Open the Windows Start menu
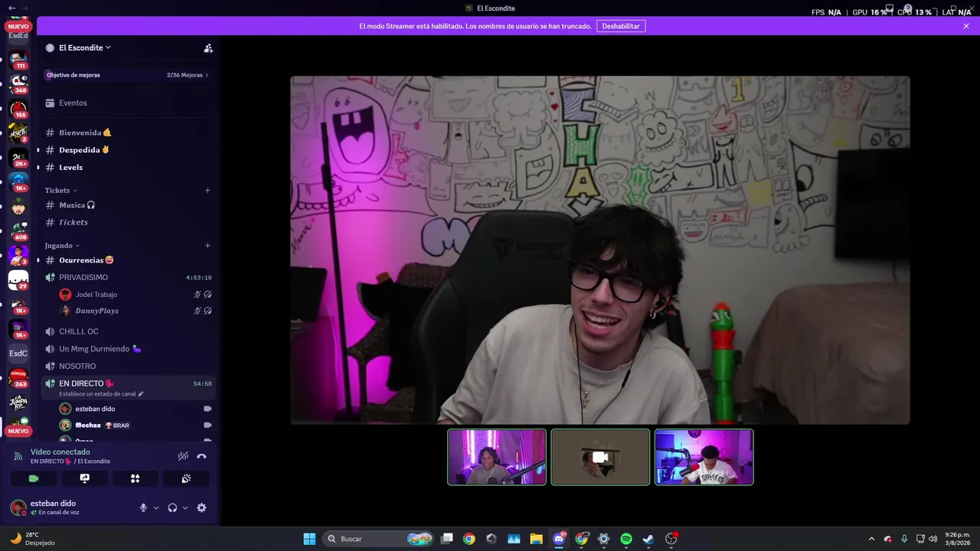Image resolution: width=980 pixels, height=551 pixels. click(x=309, y=539)
